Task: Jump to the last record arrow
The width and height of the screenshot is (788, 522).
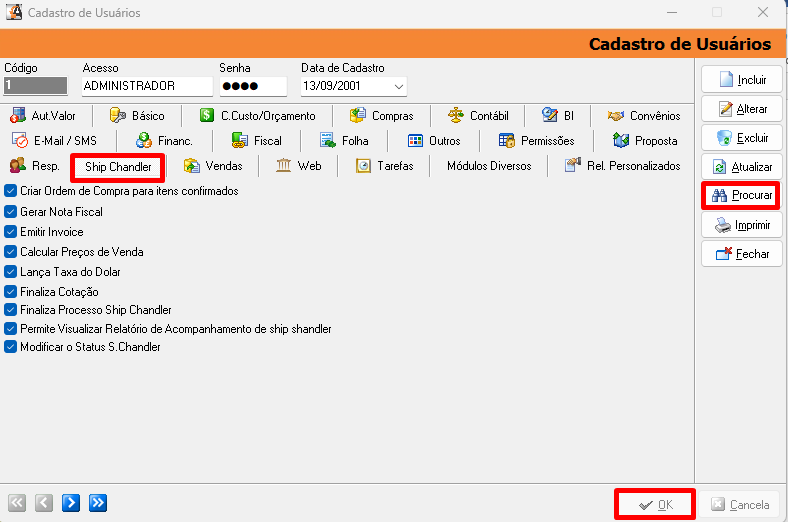Action: [98, 503]
